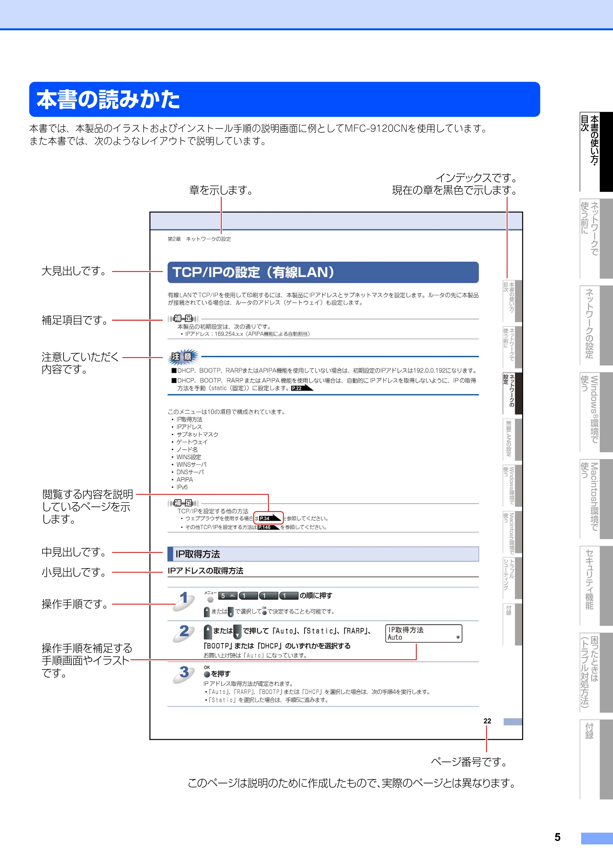The height and width of the screenshot is (868, 613).
Task: Click the 5 JKL key icon
Action: coord(228,596)
